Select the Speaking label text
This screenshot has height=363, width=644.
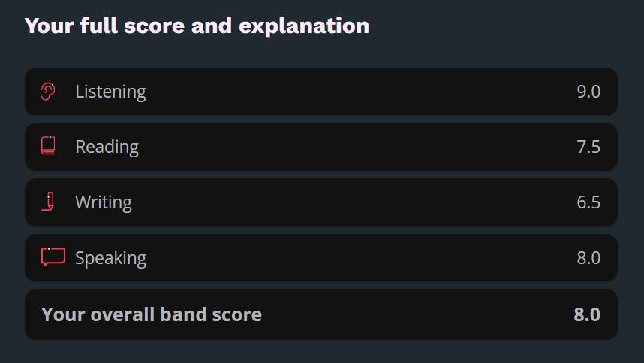(110, 258)
